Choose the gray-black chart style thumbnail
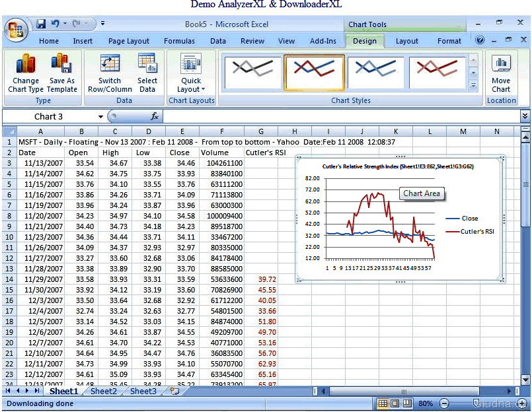The image size is (532, 412). [x=252, y=72]
